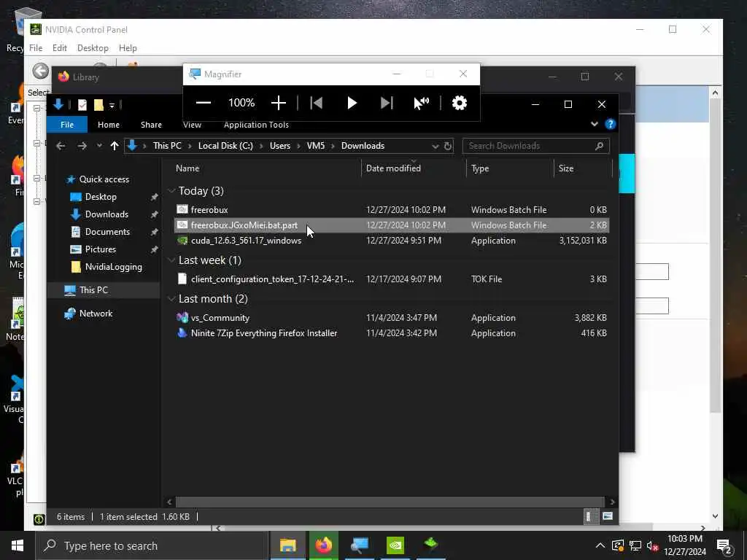Switch to large icons view in status bar
747x560 pixels.
click(x=607, y=517)
